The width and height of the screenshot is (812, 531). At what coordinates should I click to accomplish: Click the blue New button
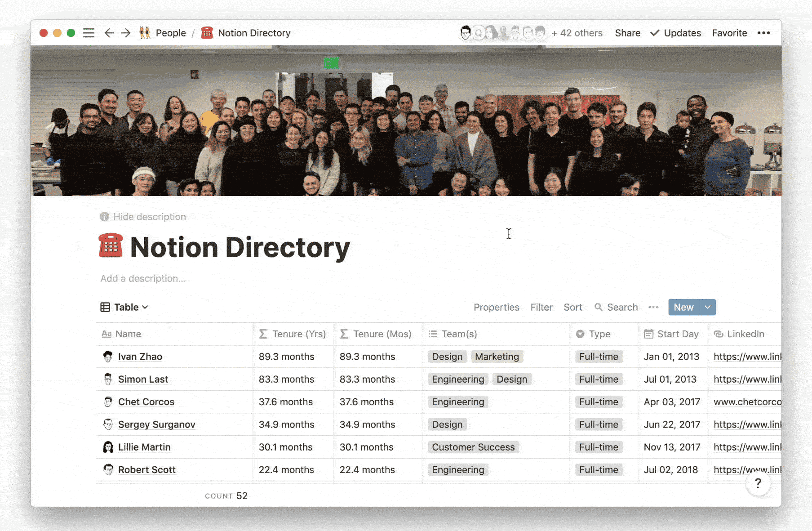(684, 307)
